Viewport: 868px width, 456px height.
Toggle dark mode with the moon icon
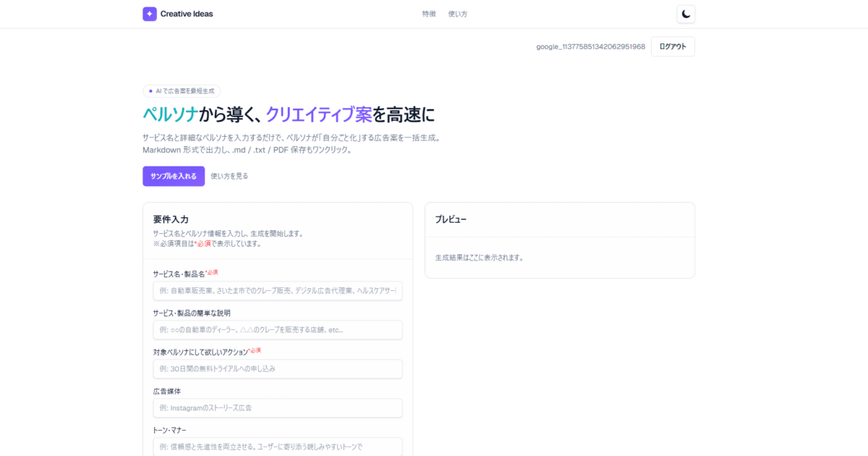tap(685, 13)
